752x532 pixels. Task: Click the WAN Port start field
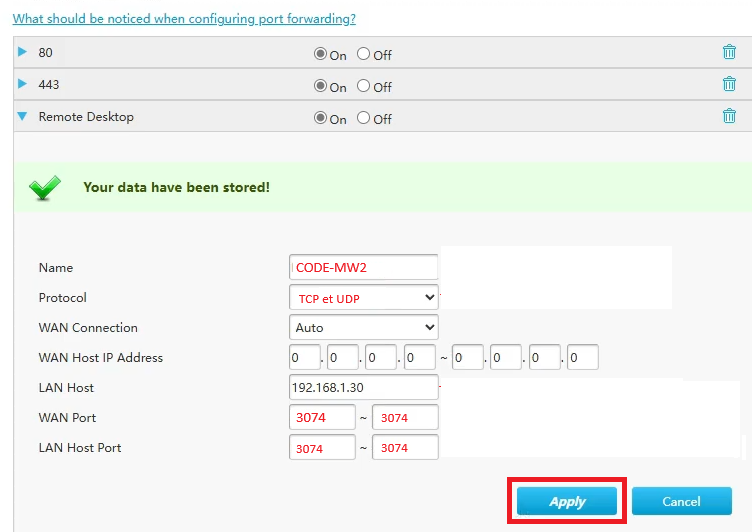pos(322,417)
